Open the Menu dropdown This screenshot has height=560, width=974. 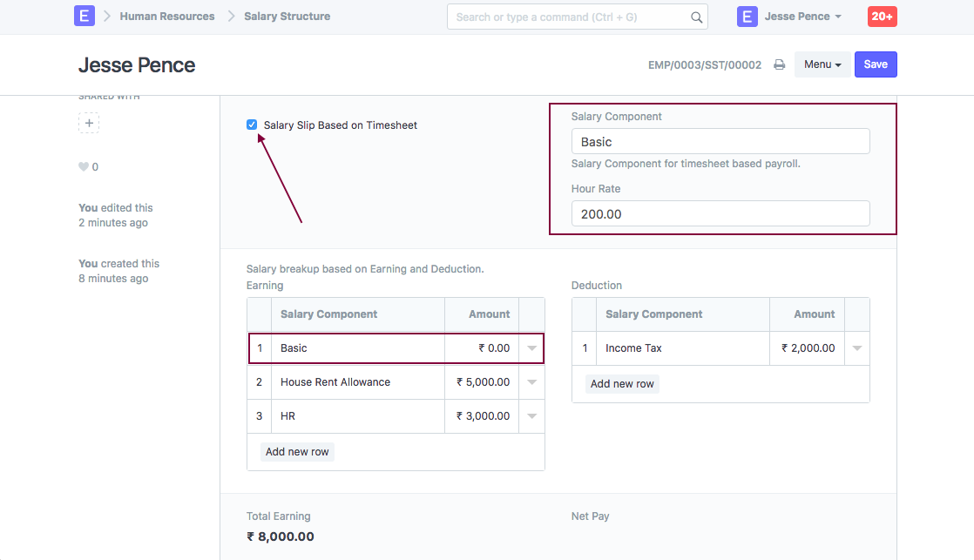822,64
